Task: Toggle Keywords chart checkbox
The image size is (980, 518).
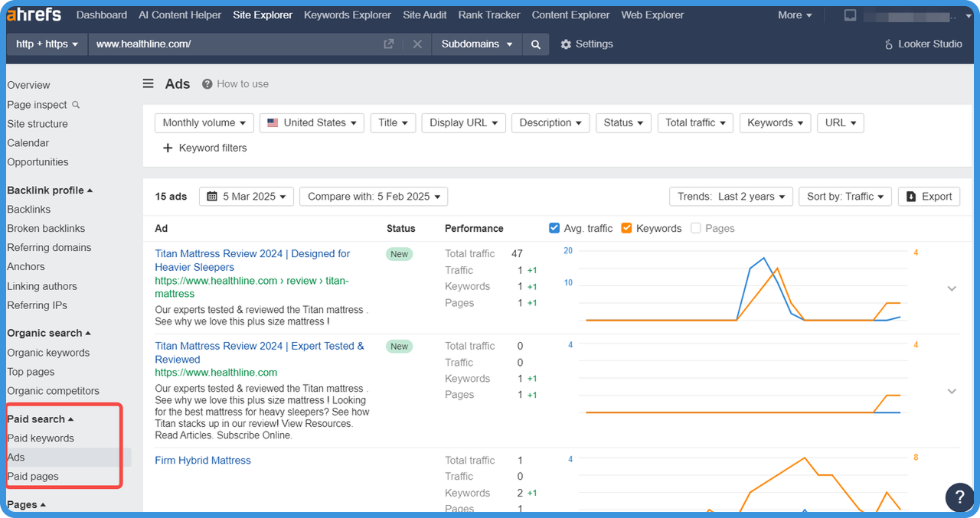Action: point(626,228)
